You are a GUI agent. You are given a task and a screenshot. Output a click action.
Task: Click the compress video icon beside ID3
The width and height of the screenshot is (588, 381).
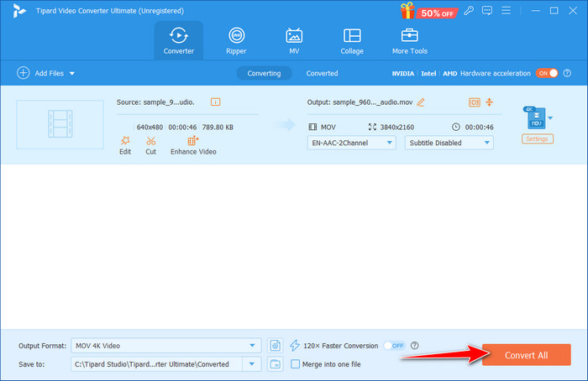click(489, 102)
